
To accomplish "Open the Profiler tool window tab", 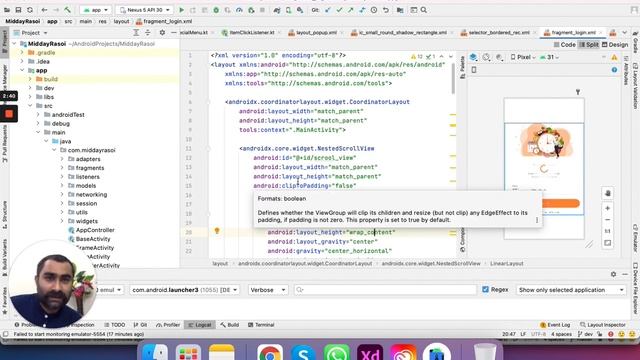I will [168, 325].
